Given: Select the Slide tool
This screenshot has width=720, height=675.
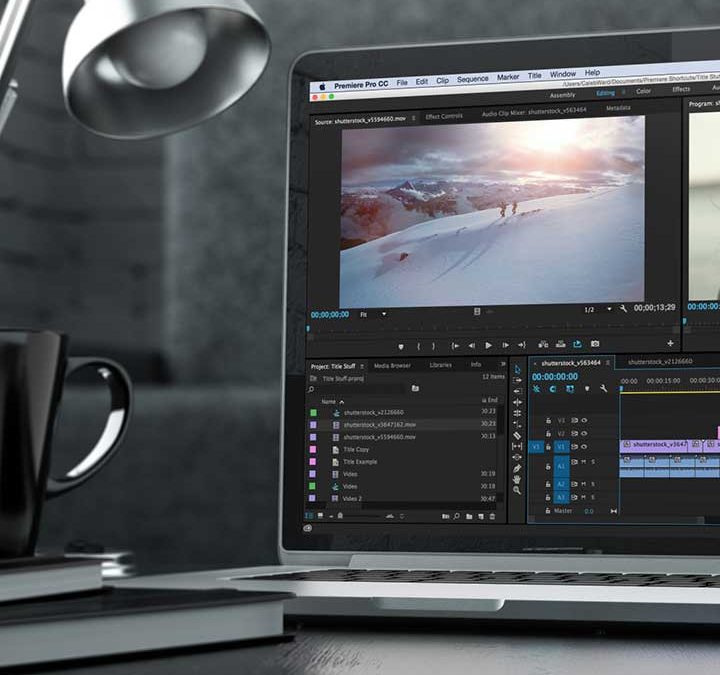Looking at the screenshot, I should point(517,457).
